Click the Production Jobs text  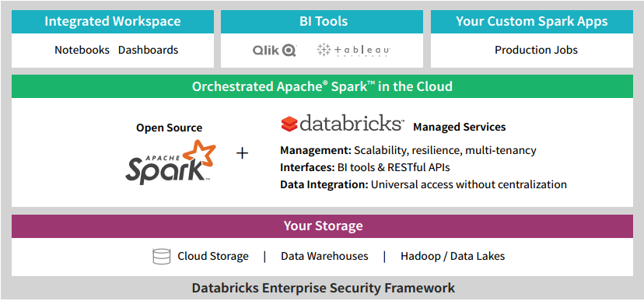(x=536, y=50)
